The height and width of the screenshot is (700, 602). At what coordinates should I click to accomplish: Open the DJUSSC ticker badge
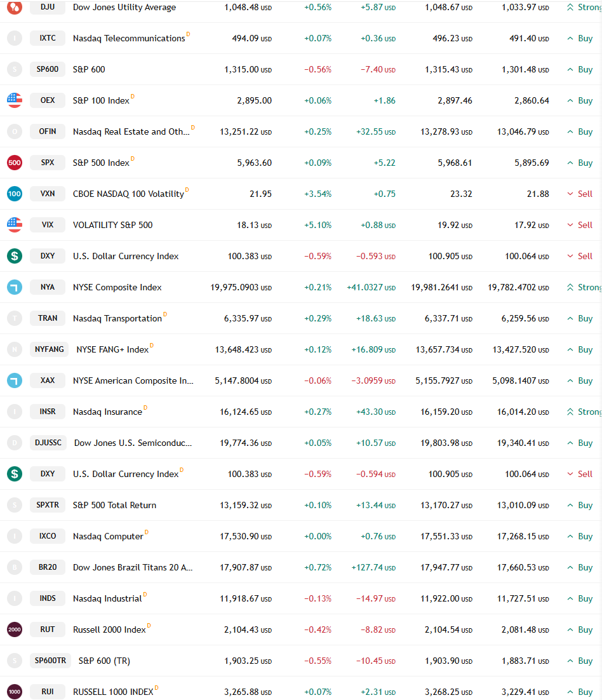point(48,442)
